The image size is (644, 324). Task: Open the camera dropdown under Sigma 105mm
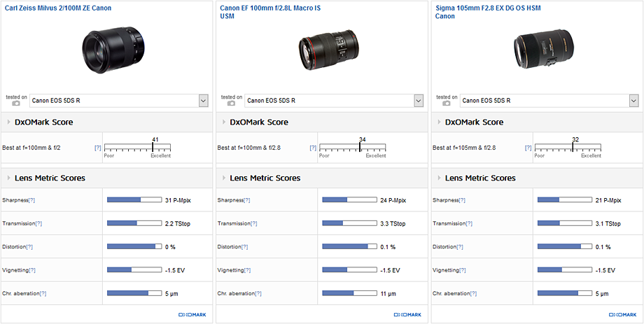coord(549,101)
